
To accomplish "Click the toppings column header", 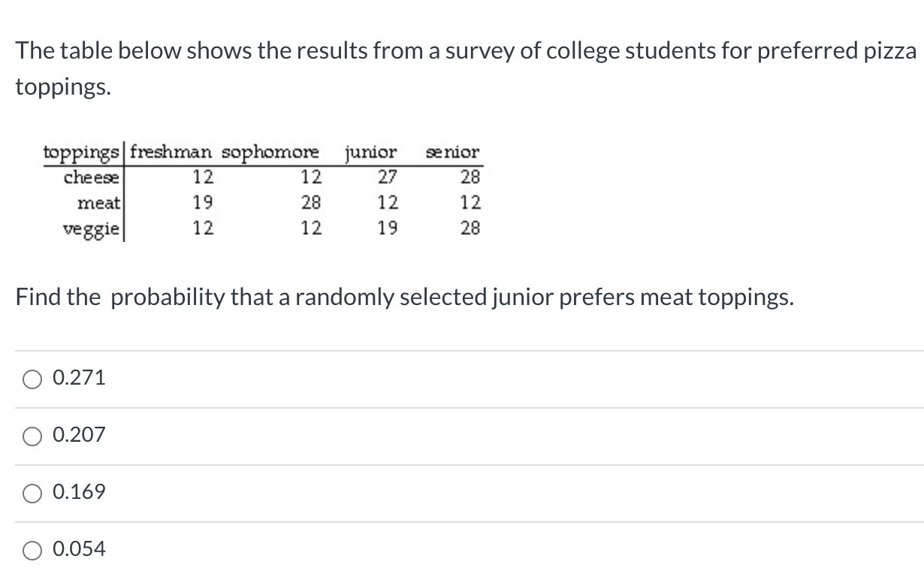I will [x=80, y=152].
